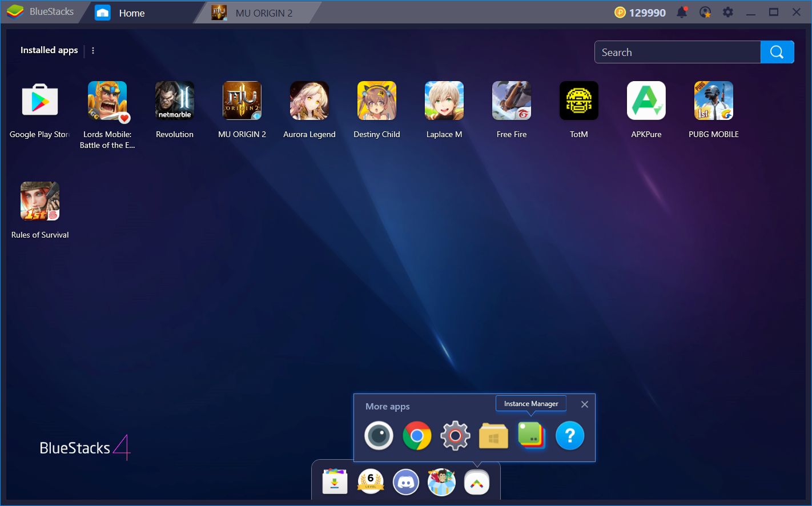
Task: Open Android Settings gear in More apps
Action: pyautogui.click(x=455, y=436)
